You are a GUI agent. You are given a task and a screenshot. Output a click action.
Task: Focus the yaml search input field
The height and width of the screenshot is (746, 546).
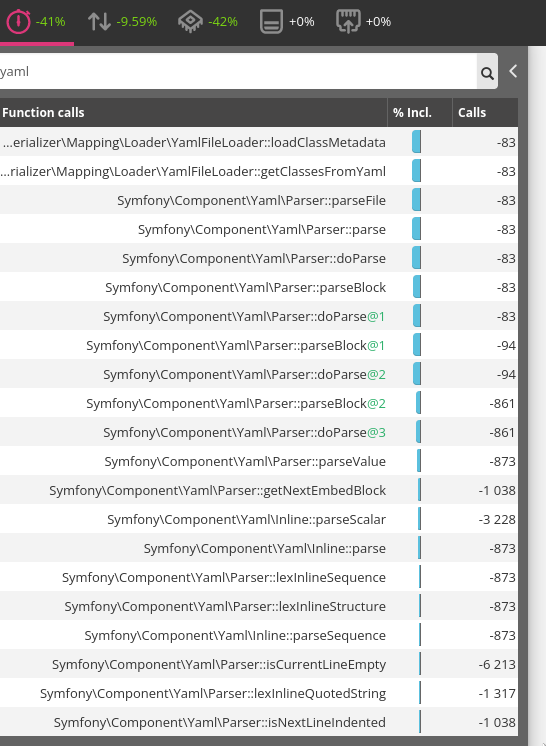coord(238,71)
